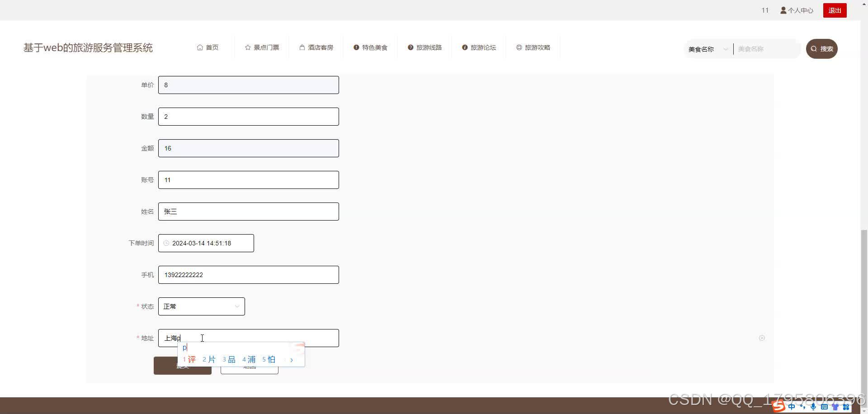Screen dimensions: 868x414
Task: Click the 数量 field showing 2
Action: [x=248, y=117]
